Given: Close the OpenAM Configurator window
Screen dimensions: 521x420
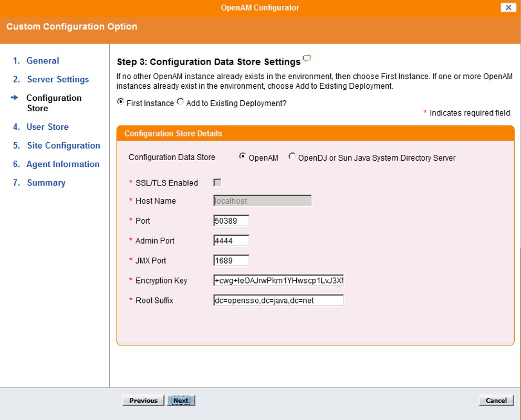Looking at the screenshot, I should 507,7.
